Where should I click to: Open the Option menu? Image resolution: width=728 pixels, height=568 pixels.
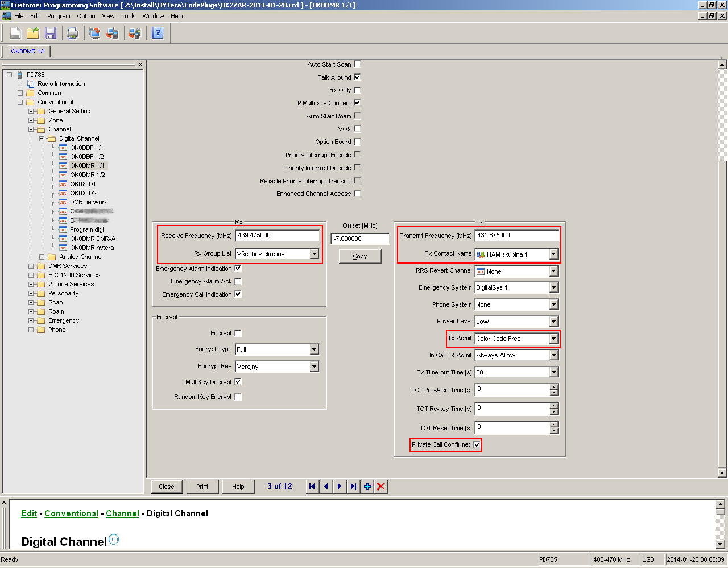point(86,16)
